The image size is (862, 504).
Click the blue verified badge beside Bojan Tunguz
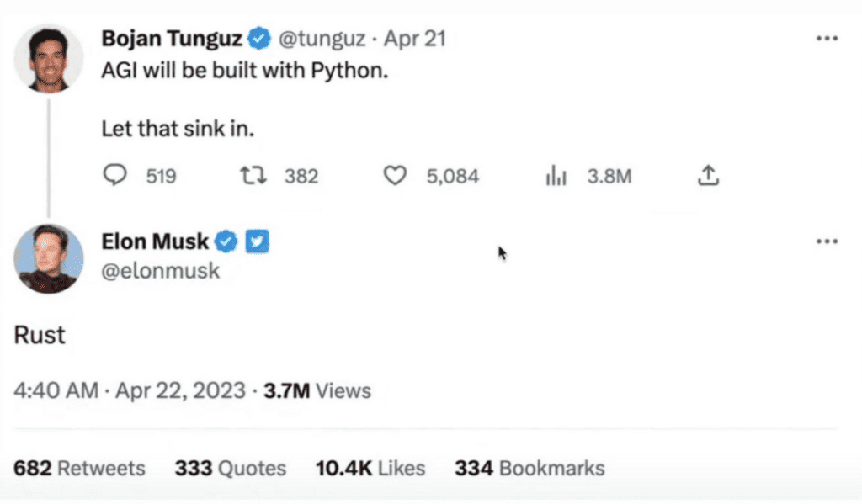[x=259, y=38]
